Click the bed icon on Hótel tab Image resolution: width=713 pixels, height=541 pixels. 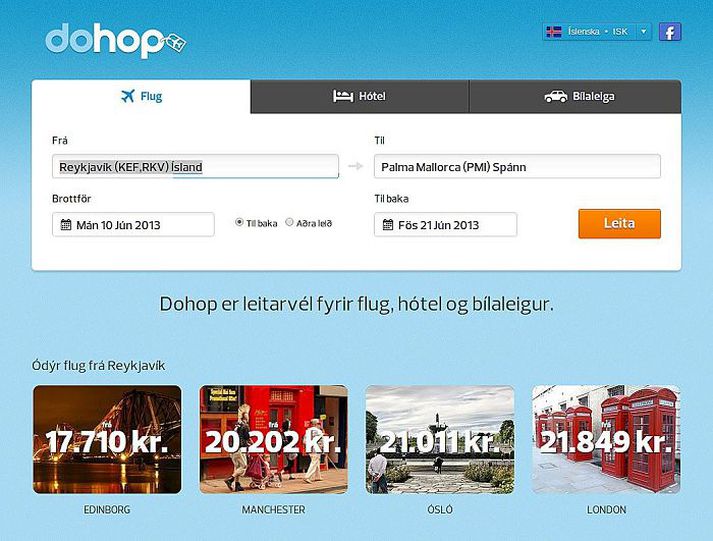point(343,96)
